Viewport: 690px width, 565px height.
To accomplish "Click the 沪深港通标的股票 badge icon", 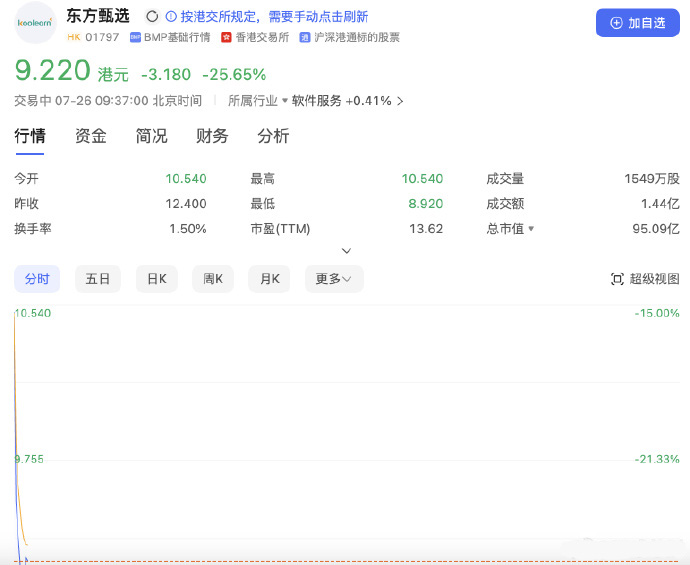I will [305, 37].
